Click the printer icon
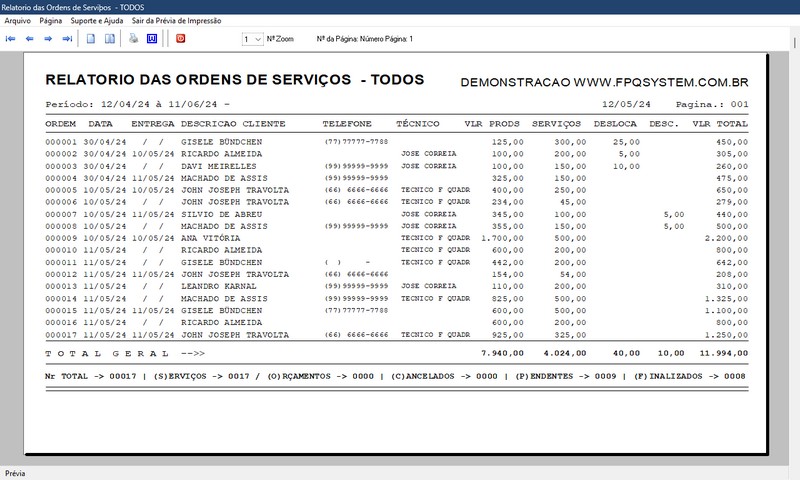The height and width of the screenshot is (480, 800). tap(133, 39)
